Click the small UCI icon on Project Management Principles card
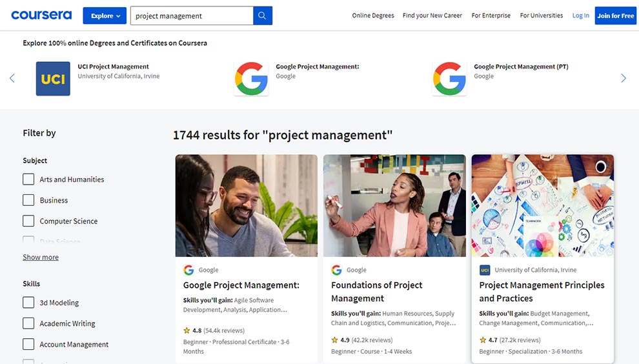This screenshot has height=364, width=639. tap(485, 270)
